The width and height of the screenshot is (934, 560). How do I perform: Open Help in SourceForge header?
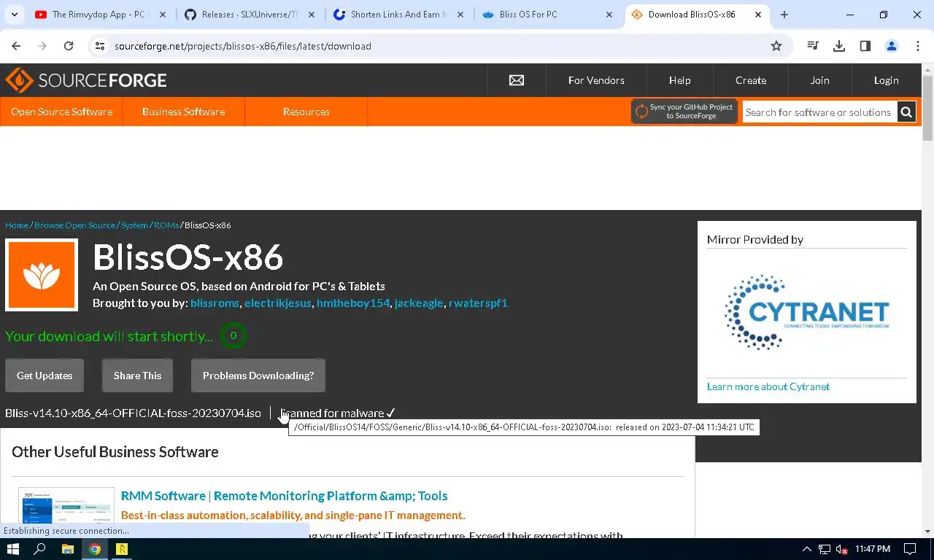pos(679,80)
